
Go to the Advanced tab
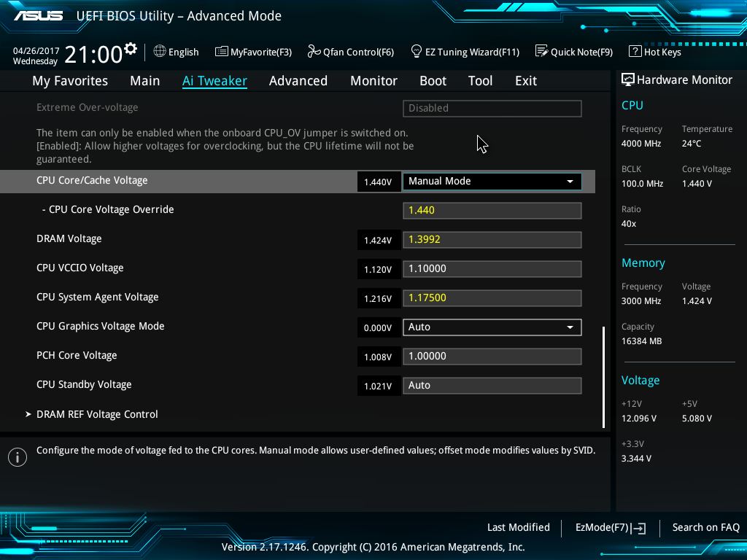pos(298,81)
